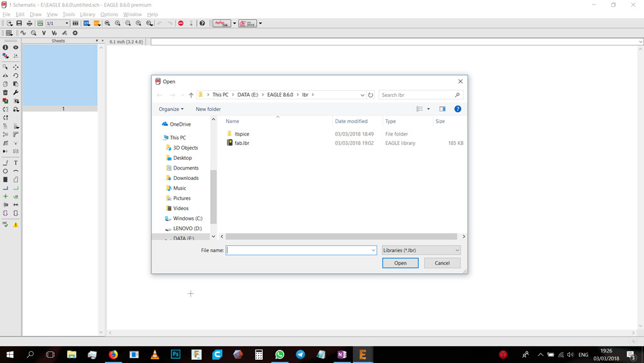Select the Show (eye) tool
Image resolution: width=644 pixels, height=363 pixels.
coord(15,47)
